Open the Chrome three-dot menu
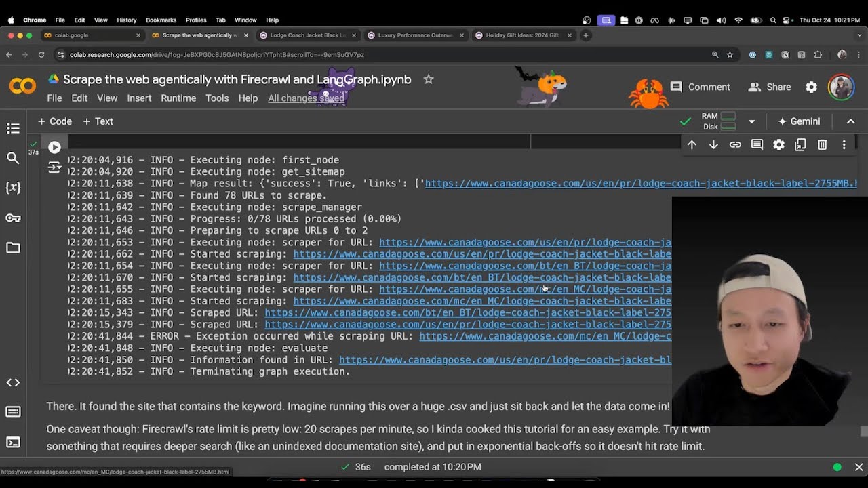Image resolution: width=868 pixels, height=488 pixels. pos(859,54)
